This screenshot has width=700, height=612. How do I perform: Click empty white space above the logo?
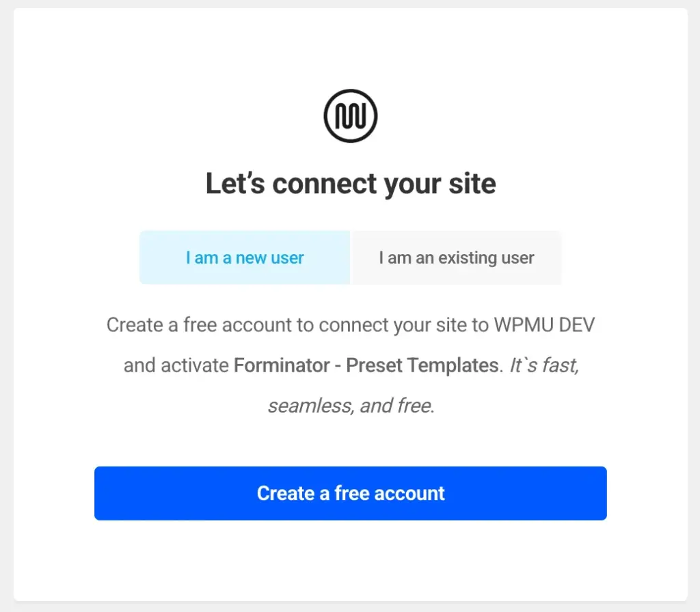tap(350, 48)
